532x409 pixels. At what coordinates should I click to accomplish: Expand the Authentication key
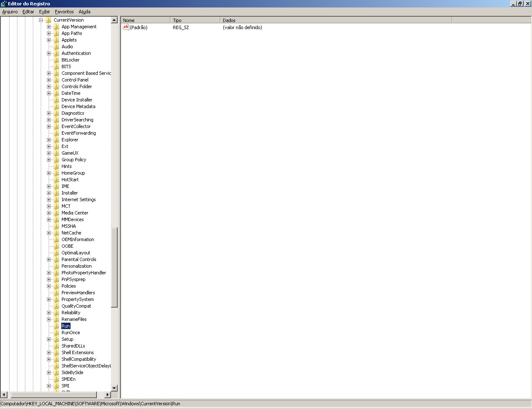49,53
